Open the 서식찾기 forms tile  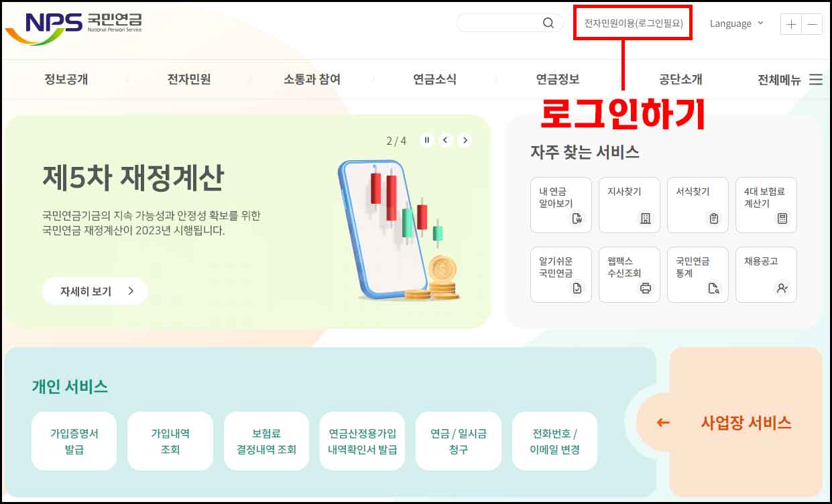point(698,205)
